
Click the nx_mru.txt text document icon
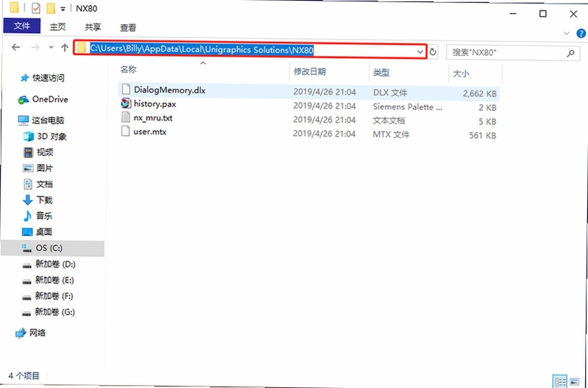pyautogui.click(x=126, y=118)
